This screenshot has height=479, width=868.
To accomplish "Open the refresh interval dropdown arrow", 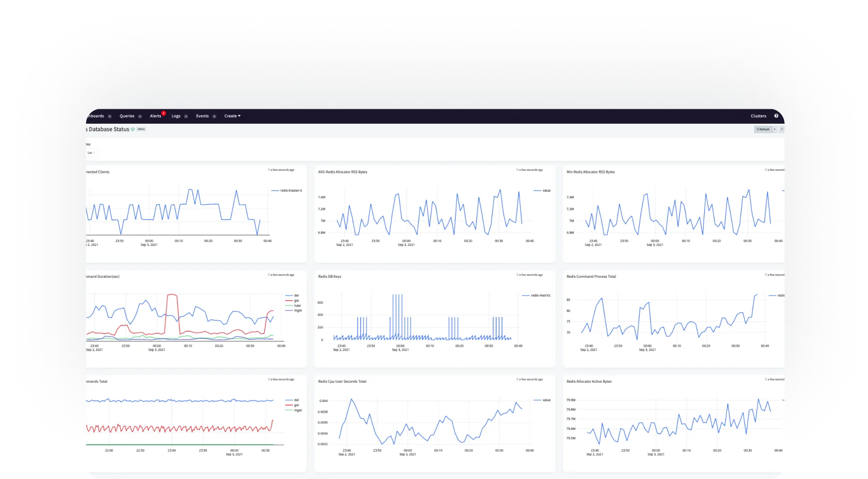I will pyautogui.click(x=775, y=129).
